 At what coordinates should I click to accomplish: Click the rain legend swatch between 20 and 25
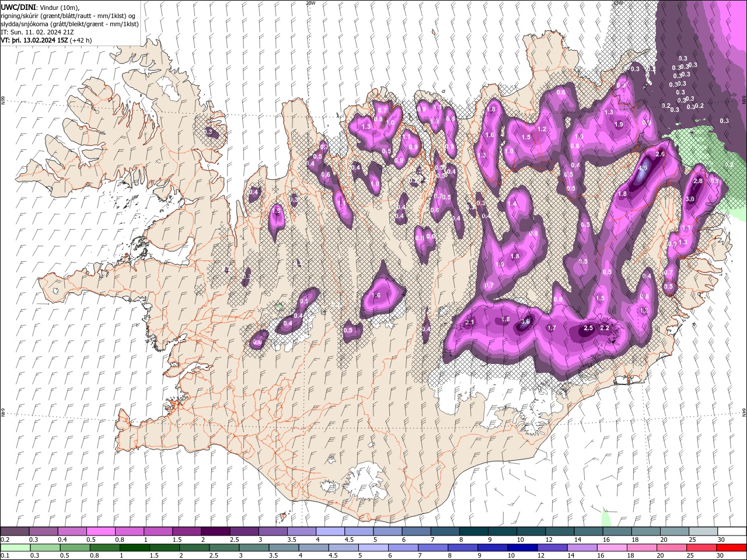673,548
